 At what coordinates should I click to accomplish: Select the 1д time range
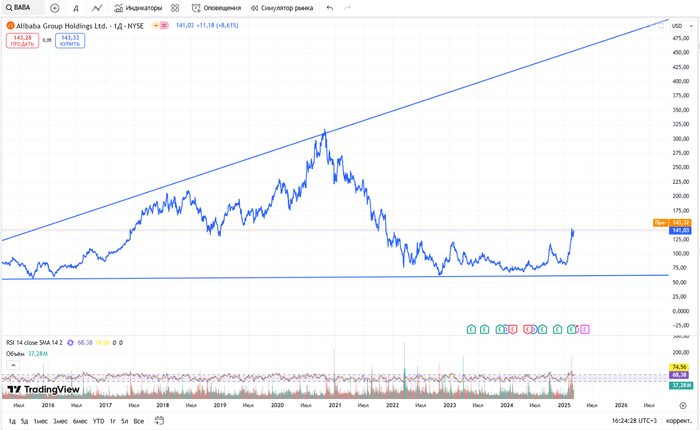coord(12,421)
